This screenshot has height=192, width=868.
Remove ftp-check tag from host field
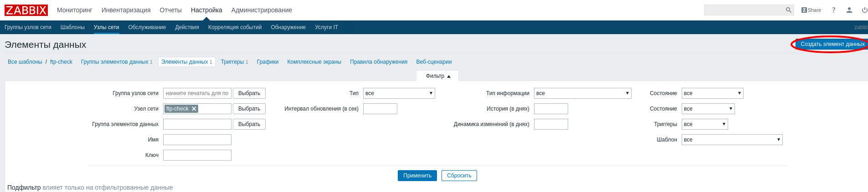(x=194, y=109)
